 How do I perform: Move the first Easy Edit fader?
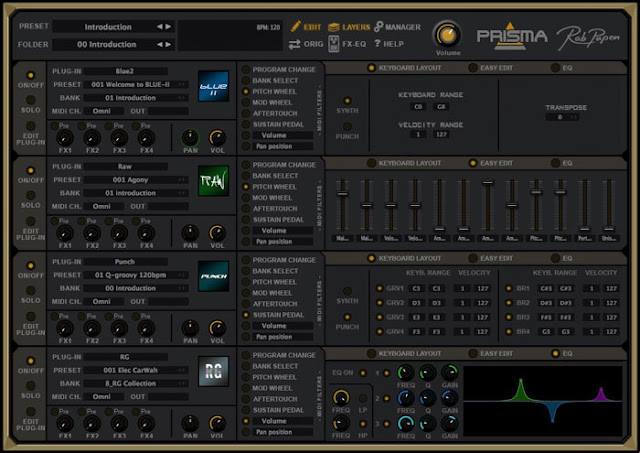point(342,194)
